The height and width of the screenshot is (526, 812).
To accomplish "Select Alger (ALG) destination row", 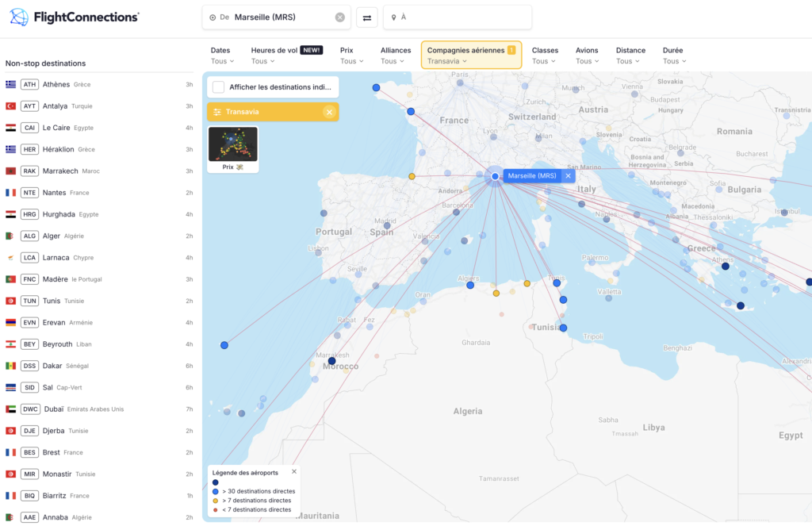I will pyautogui.click(x=99, y=236).
